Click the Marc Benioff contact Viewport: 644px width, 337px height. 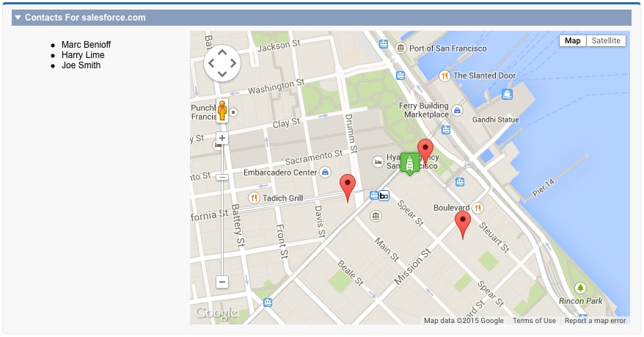pyautogui.click(x=87, y=44)
